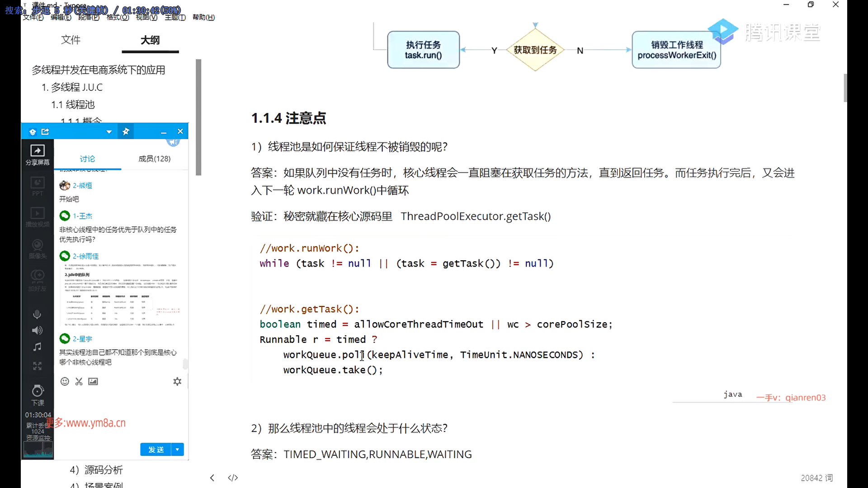Image resolution: width=868 pixels, height=488 pixels.
Task: Expand the send button dropdown arrow
Action: click(x=177, y=450)
